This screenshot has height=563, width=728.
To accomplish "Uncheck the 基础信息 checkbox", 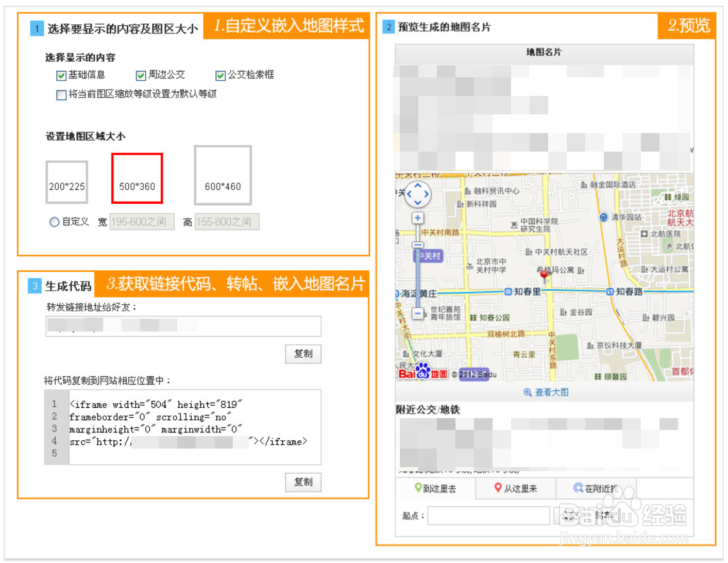I will [61, 75].
